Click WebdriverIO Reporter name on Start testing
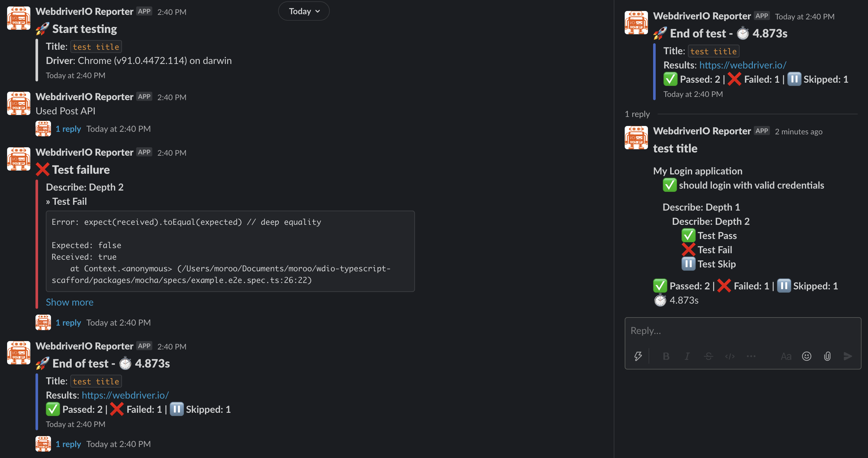The width and height of the screenshot is (868, 458). (84, 12)
